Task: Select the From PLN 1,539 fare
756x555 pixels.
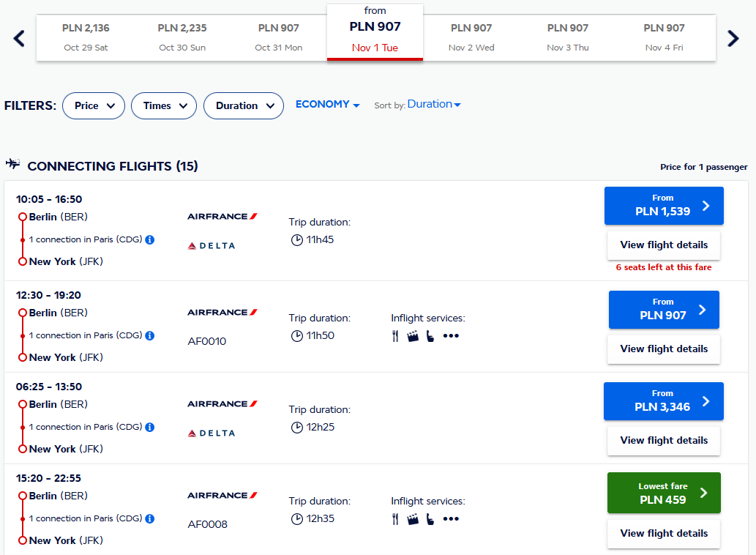Action: click(664, 206)
